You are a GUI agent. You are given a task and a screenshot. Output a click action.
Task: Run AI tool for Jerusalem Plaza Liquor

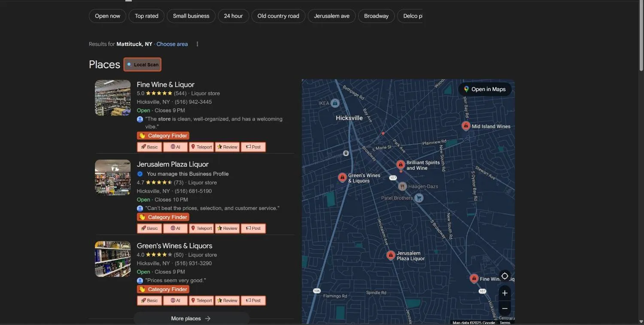(x=175, y=229)
